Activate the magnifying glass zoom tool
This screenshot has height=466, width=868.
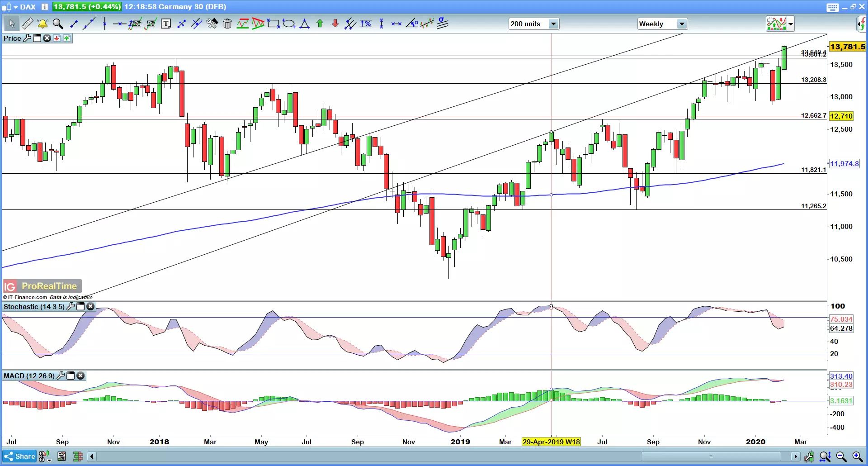click(58, 24)
